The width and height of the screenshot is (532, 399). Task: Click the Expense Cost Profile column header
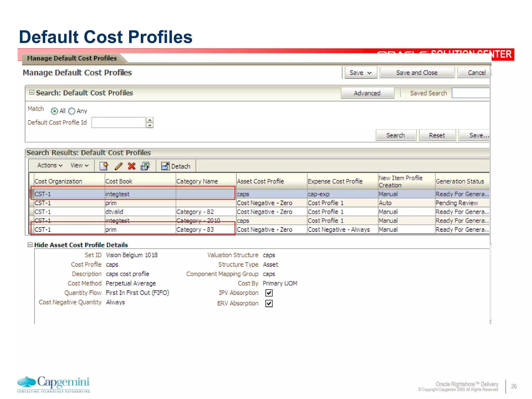coord(343,181)
